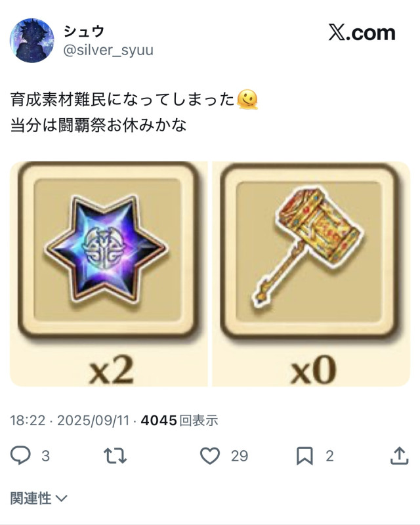420x525 pixels.
Task: View the 4045 回表示 view count
Action: coord(179,420)
